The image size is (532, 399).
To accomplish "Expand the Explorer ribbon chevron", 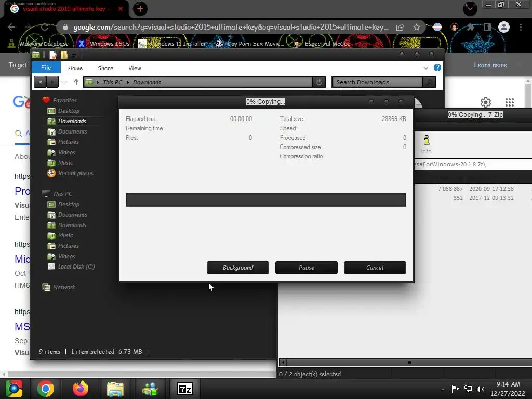I will [x=426, y=68].
